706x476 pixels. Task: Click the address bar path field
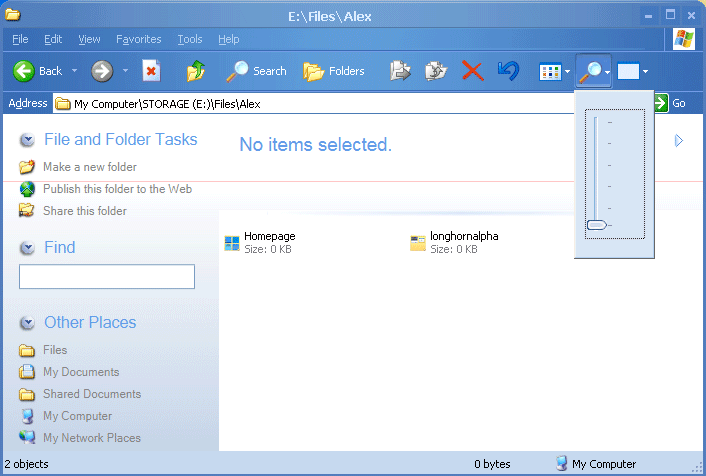tap(313, 104)
